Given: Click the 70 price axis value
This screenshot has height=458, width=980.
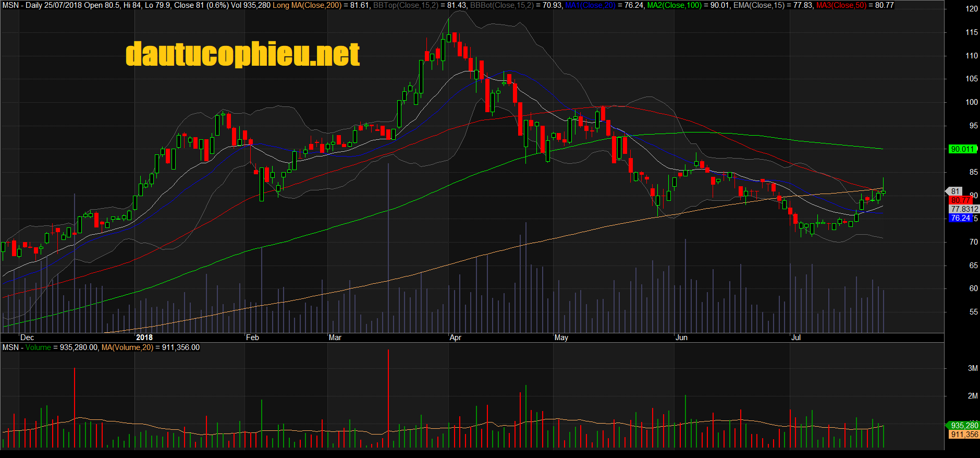Looking at the screenshot, I should pyautogui.click(x=974, y=242).
